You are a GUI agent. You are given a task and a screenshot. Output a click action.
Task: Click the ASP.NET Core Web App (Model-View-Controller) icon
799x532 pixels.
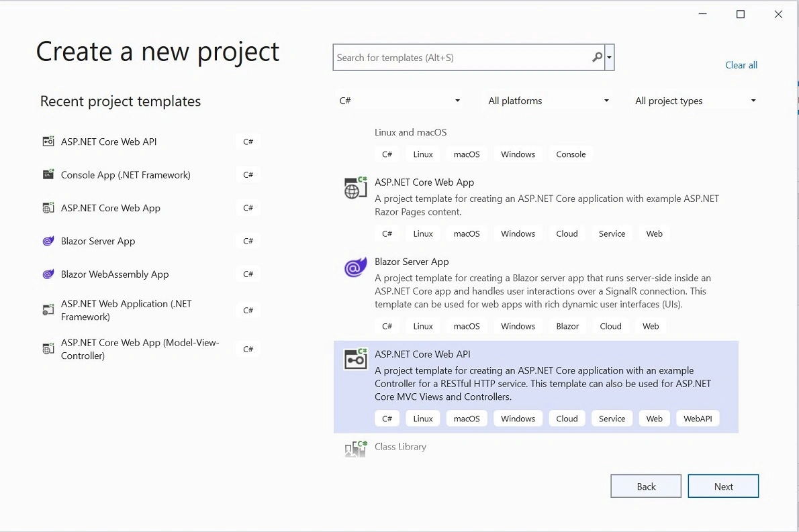(48, 349)
